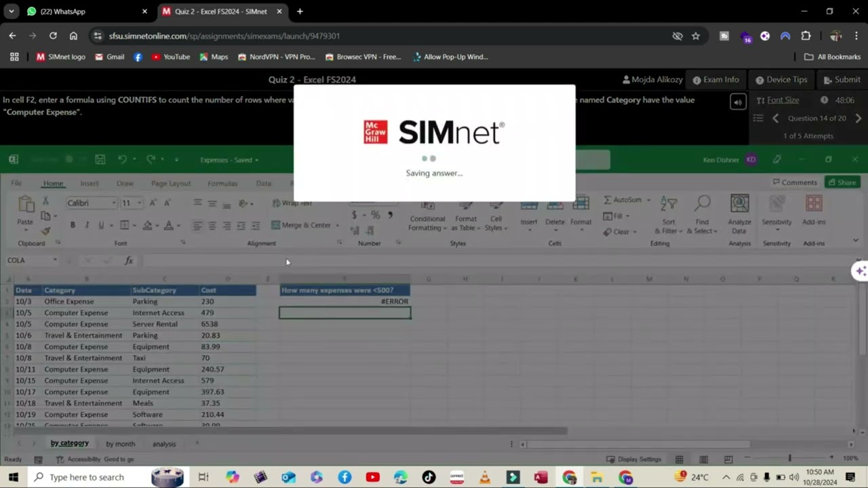Open YouTube from the taskbar

[372, 477]
